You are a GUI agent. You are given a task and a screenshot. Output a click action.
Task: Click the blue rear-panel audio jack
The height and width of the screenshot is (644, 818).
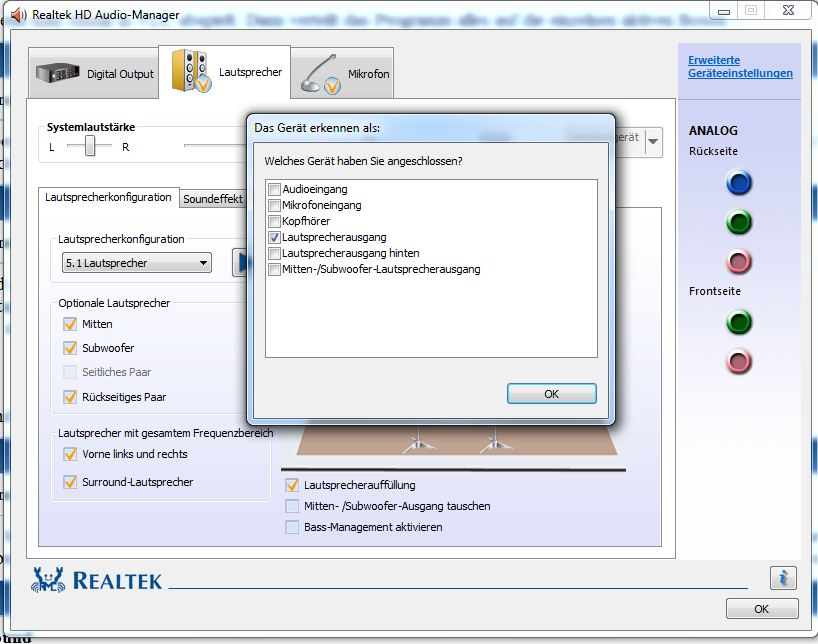point(739,183)
